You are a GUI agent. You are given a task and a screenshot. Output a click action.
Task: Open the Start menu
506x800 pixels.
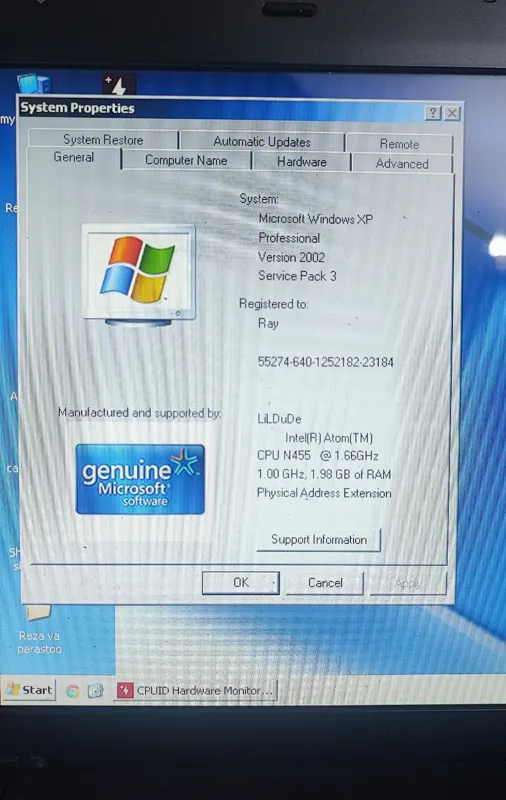(29, 690)
